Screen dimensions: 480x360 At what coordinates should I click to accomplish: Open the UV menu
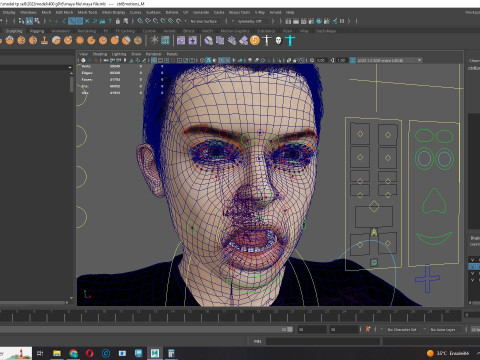[186, 12]
